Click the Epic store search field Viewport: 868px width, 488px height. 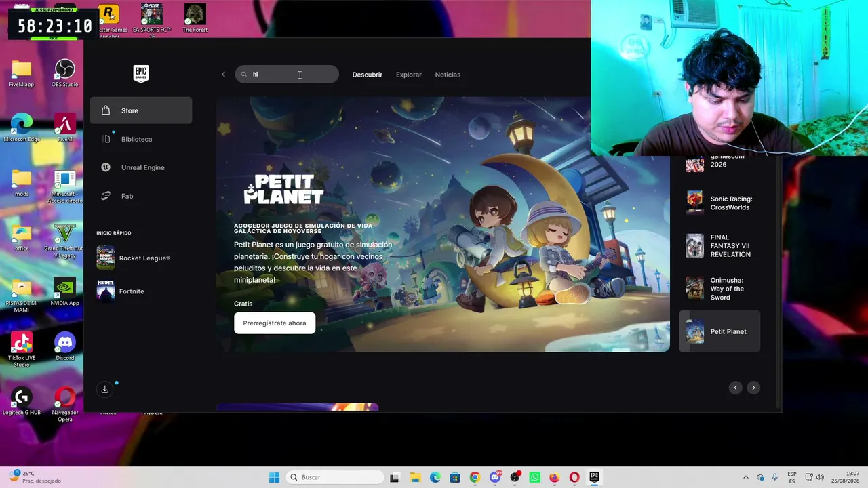pos(287,75)
